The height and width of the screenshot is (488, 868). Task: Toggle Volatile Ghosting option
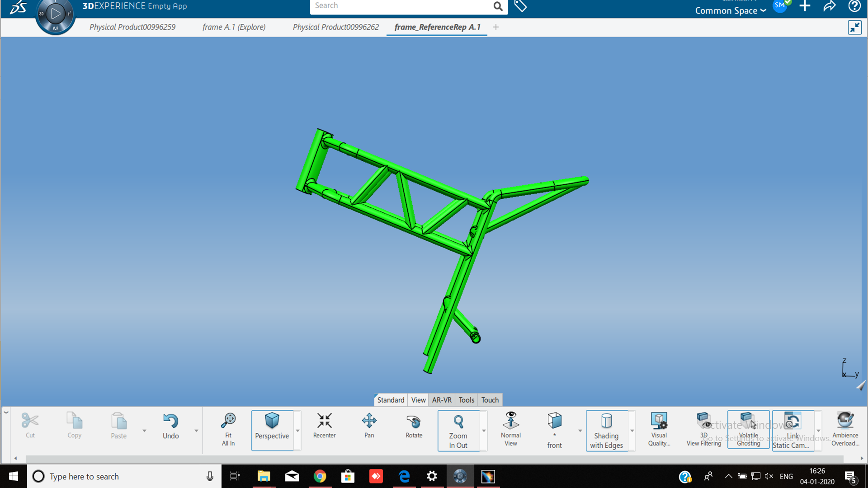[748, 429]
